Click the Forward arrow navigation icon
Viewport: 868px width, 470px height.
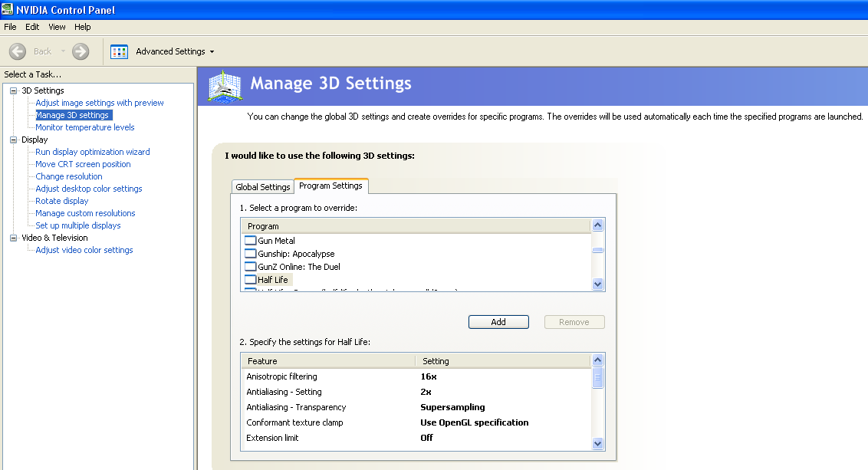pyautogui.click(x=81, y=51)
